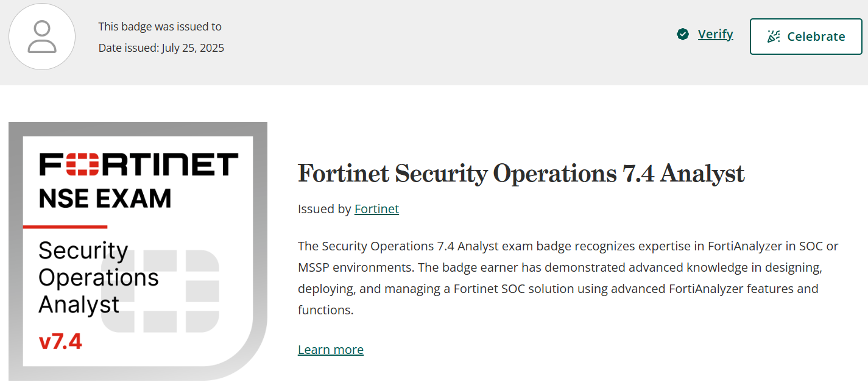The image size is (868, 385).
Task: Click the badge description paragraph
Action: pos(568,278)
